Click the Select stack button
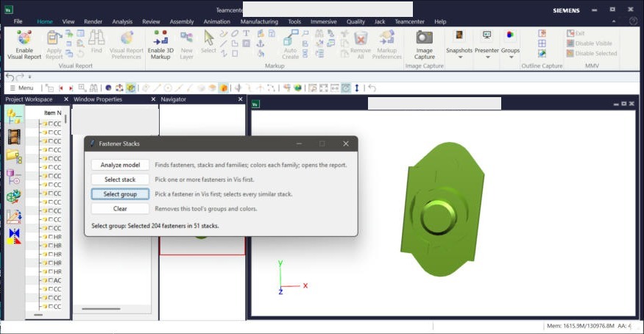 [120, 180]
